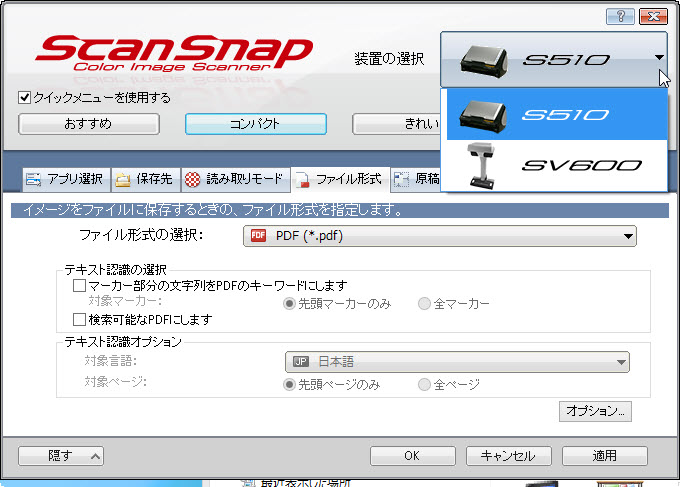Image resolution: width=680 pixels, height=487 pixels.
Task: Click the ファイル形式の選択: label
Action: [x=141, y=235]
